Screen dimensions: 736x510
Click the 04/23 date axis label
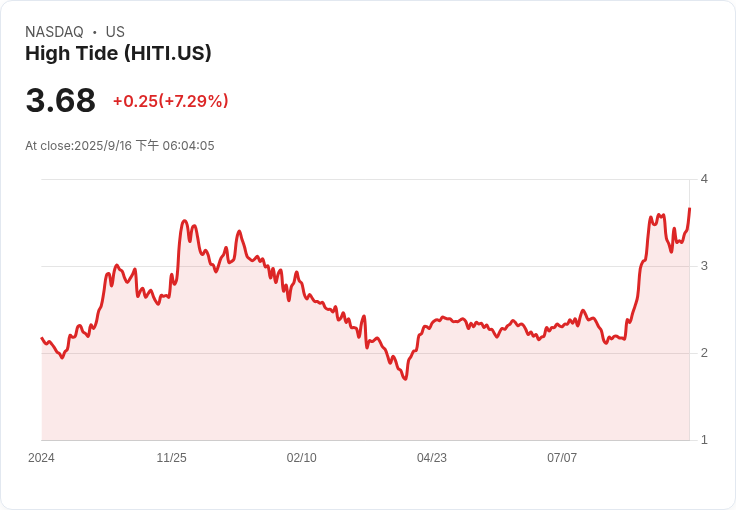(432, 458)
